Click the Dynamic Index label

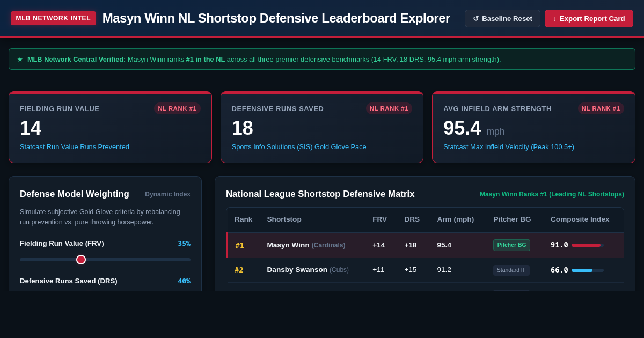(x=167, y=194)
